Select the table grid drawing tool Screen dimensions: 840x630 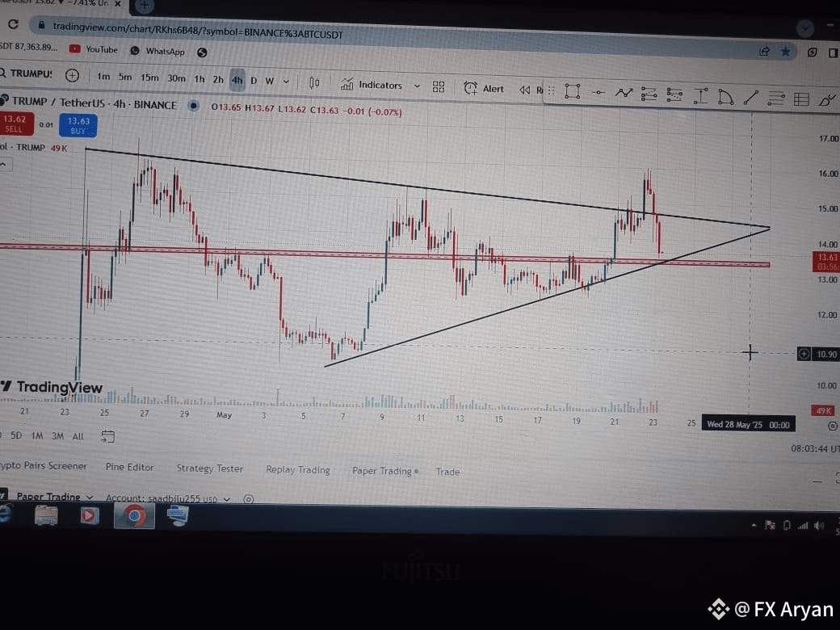(x=801, y=99)
